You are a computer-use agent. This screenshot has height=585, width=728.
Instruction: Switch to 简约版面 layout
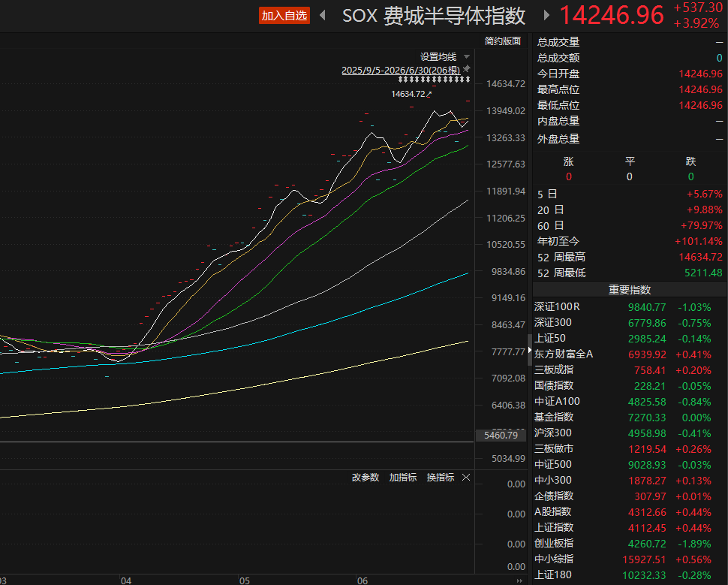pos(502,41)
